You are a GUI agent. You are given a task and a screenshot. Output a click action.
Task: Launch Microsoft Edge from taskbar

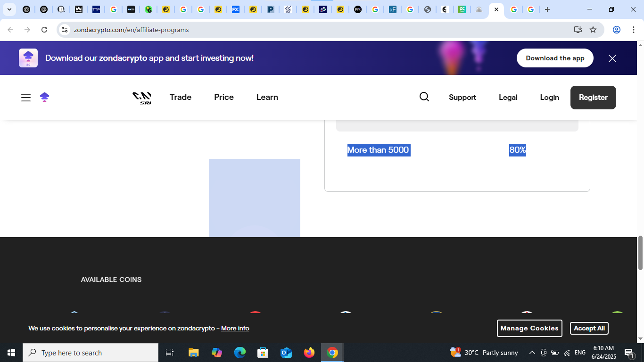click(240, 353)
